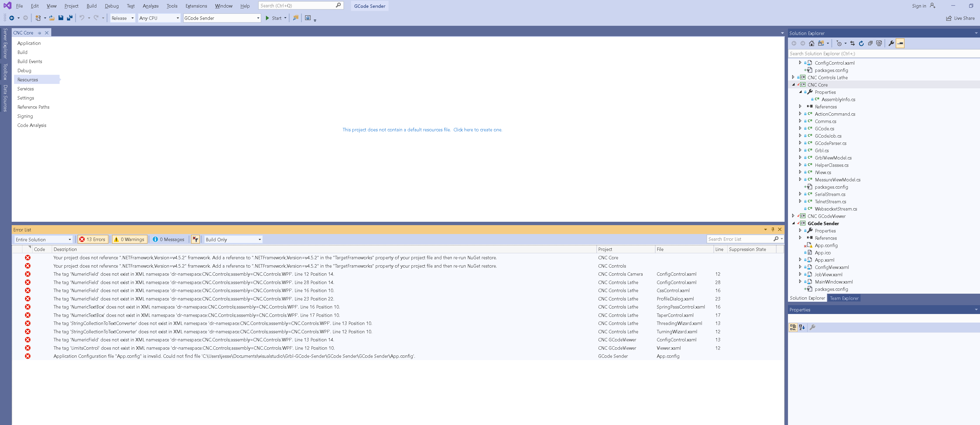Switch to the Team Explorer tab
980x425 pixels.
844,298
